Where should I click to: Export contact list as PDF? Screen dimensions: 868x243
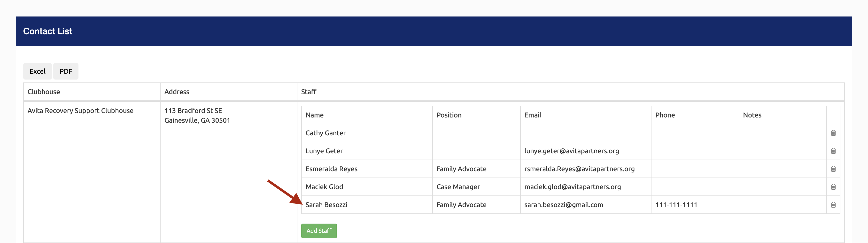click(x=66, y=71)
